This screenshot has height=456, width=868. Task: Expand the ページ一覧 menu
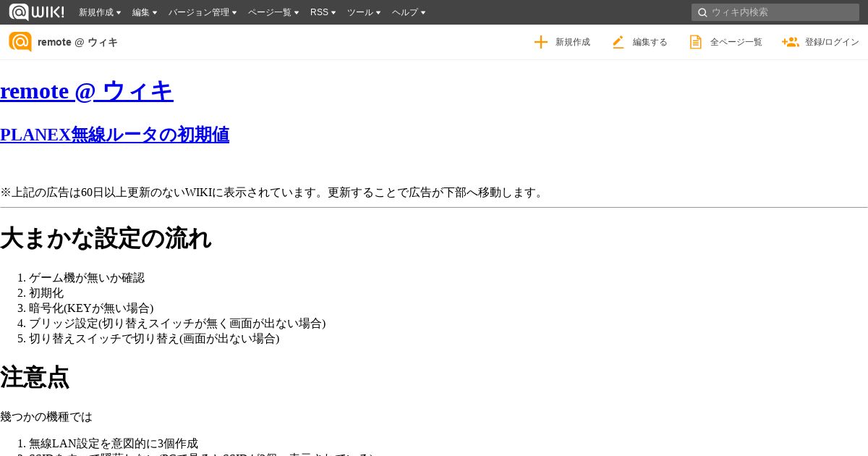coord(273,12)
